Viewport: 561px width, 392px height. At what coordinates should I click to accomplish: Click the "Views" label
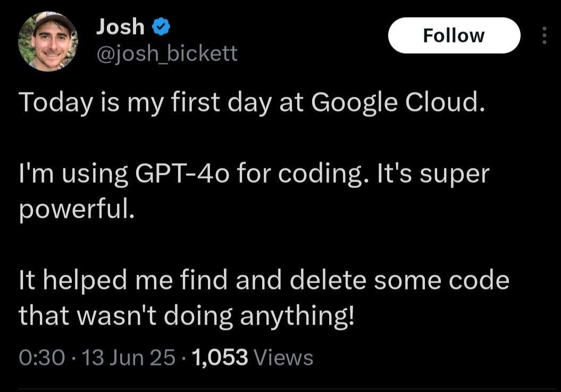pos(284,357)
